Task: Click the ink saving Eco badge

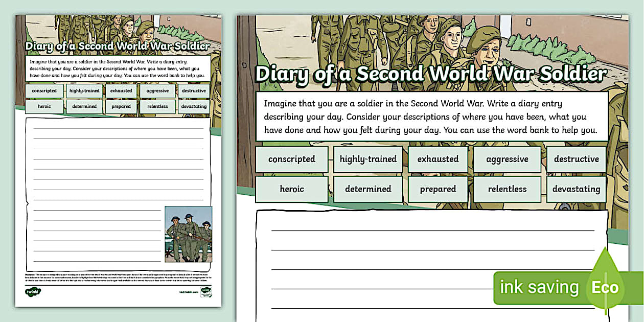Action: [x=557, y=287]
